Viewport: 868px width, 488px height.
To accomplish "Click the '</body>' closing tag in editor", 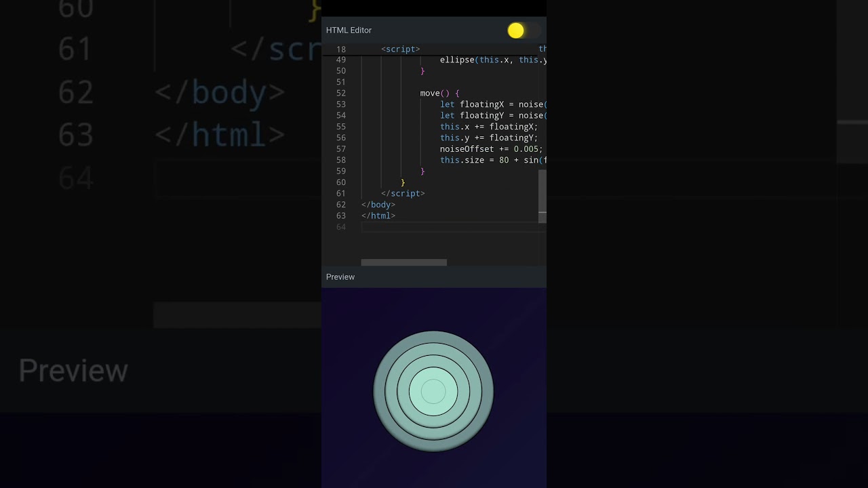I will tap(378, 205).
